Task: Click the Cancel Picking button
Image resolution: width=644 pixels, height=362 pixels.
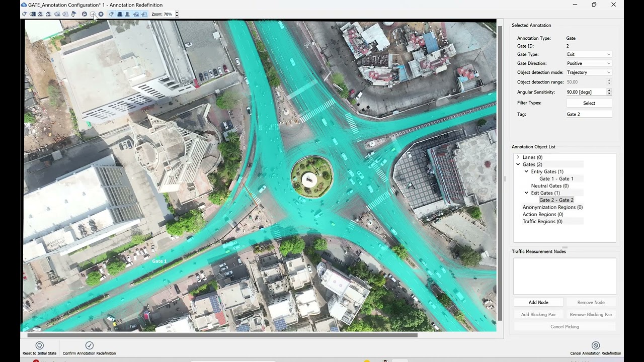Action: click(565, 326)
